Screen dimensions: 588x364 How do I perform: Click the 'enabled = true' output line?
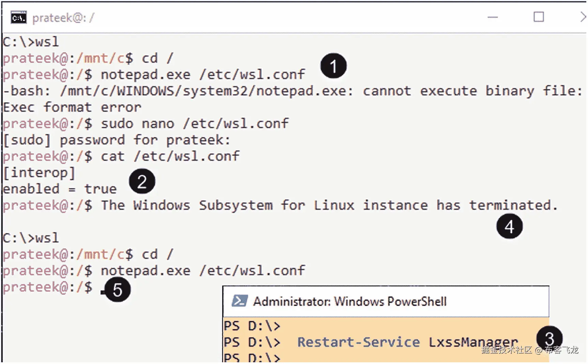(x=60, y=189)
